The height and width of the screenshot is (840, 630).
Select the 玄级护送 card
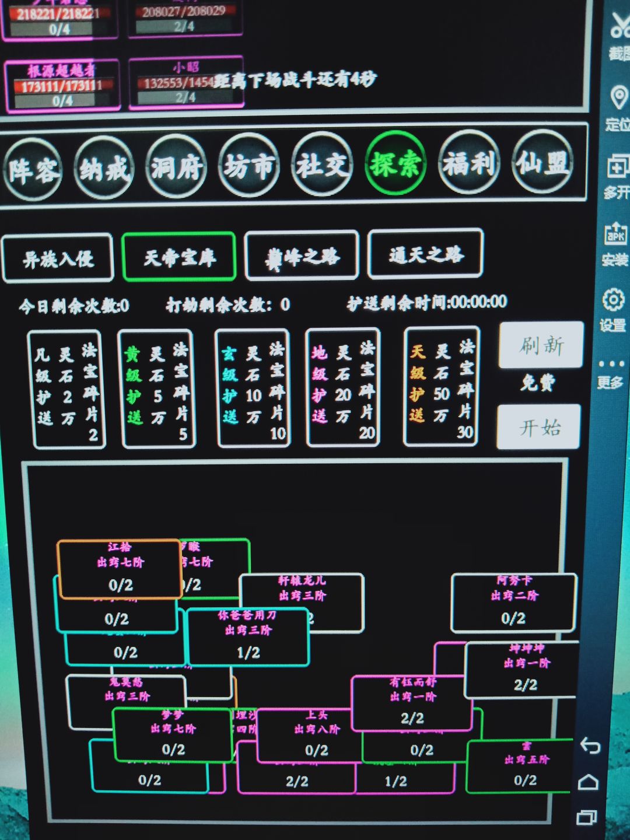point(253,388)
